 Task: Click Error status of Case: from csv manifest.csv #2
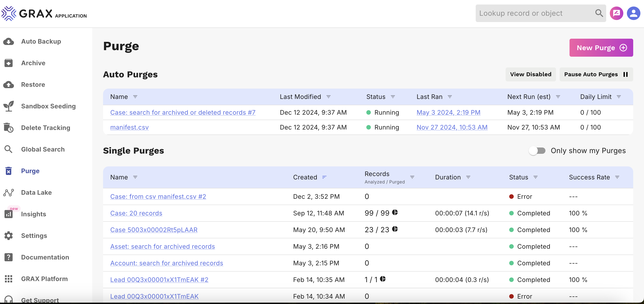pos(521,197)
